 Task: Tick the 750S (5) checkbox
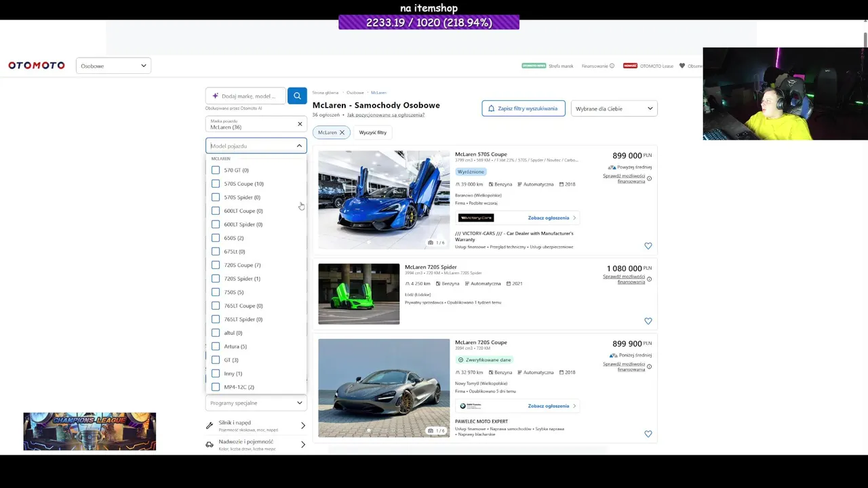pos(216,292)
